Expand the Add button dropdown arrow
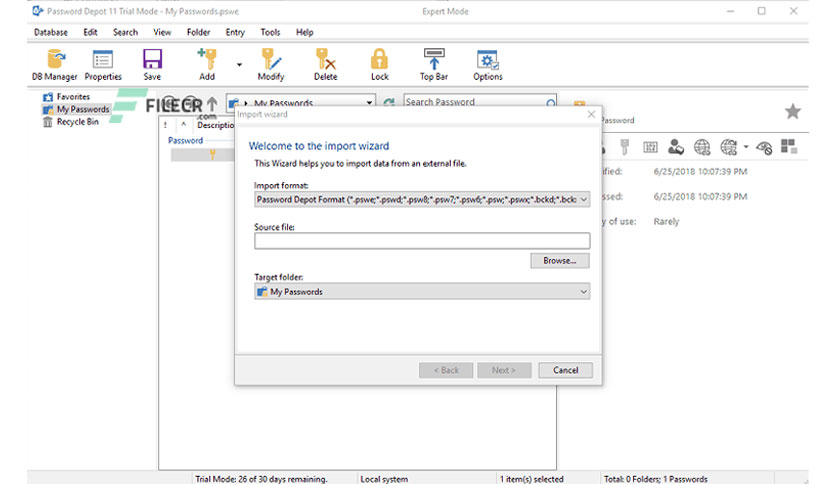 [x=239, y=64]
